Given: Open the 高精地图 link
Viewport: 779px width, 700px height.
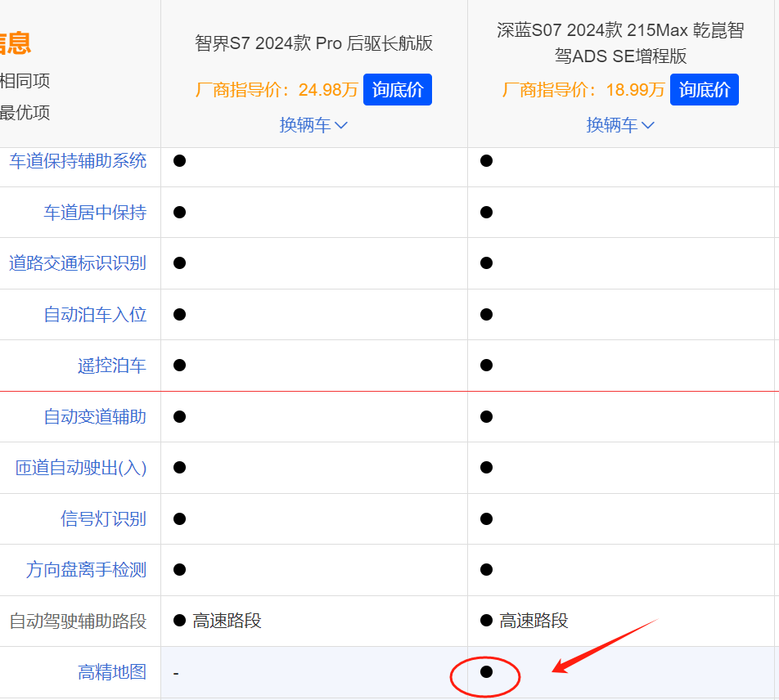Looking at the screenshot, I should (112, 672).
